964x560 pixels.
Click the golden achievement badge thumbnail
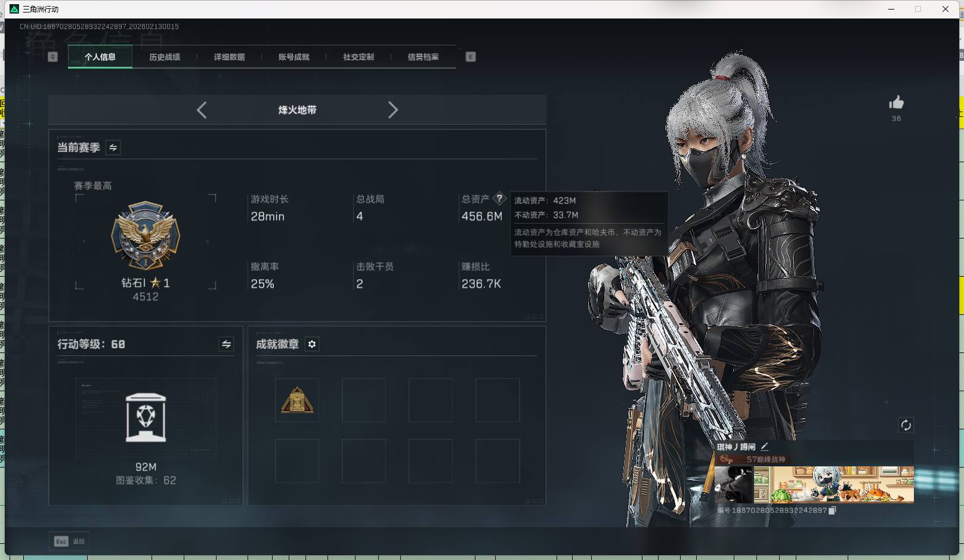297,400
